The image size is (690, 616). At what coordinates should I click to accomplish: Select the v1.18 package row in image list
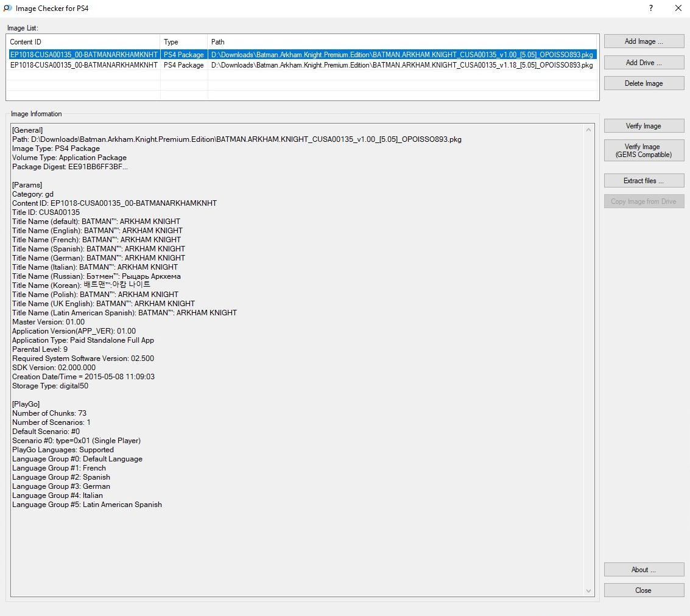click(302, 65)
